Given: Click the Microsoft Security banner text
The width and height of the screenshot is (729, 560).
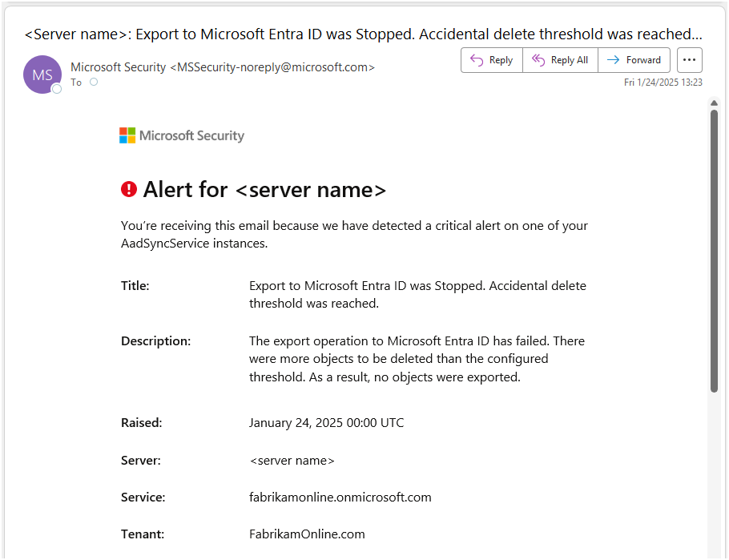Looking at the screenshot, I should click(x=191, y=135).
